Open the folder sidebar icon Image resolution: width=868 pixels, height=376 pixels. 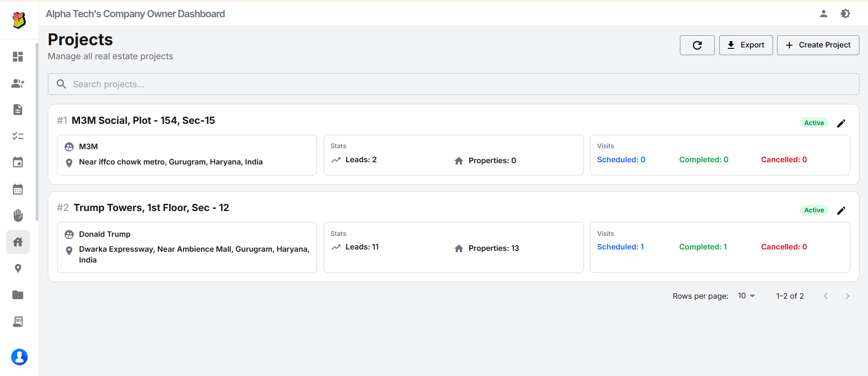click(18, 295)
